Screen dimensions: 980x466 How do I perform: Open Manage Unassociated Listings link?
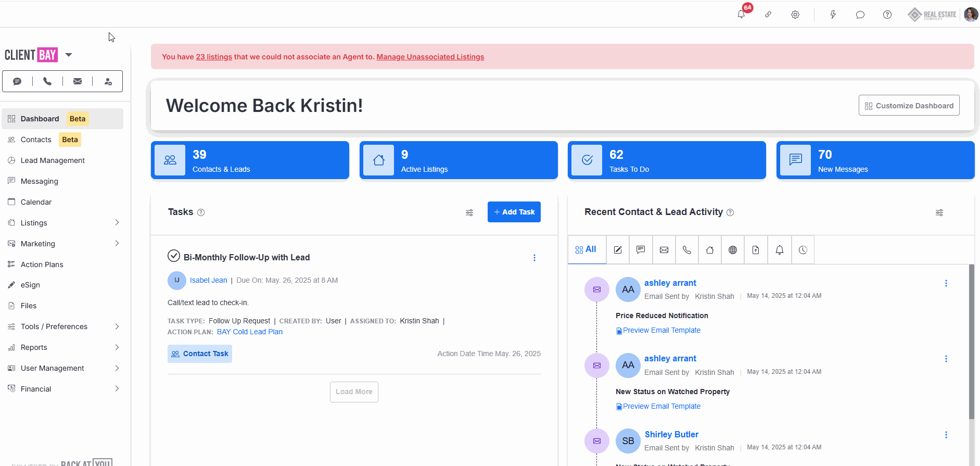[430, 57]
